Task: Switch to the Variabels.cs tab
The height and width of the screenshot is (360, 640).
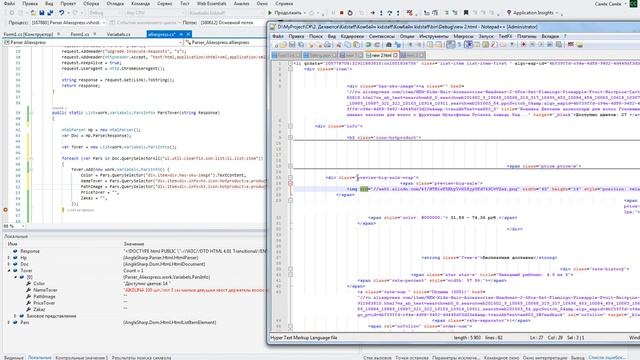Action: coord(118,34)
